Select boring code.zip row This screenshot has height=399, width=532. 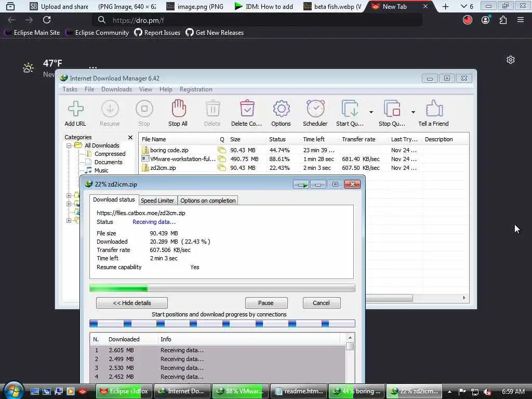(303, 150)
